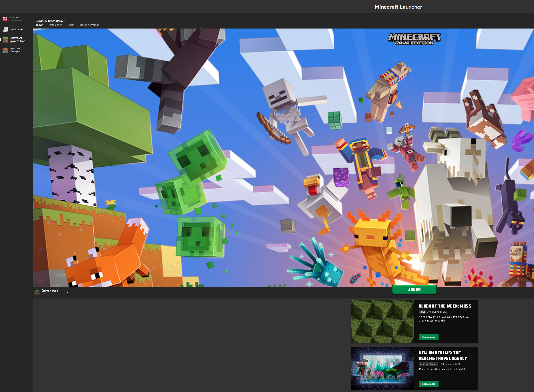Open the Minecraft Dungeons lava block icon
Viewport: 534px width, 392px height.
(5, 50)
